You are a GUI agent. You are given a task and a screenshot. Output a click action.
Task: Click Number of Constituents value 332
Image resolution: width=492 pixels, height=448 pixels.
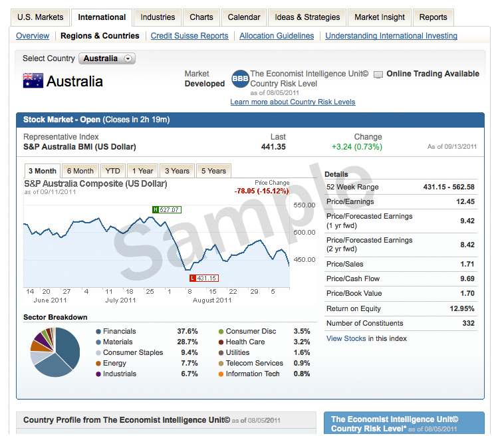coord(469,324)
